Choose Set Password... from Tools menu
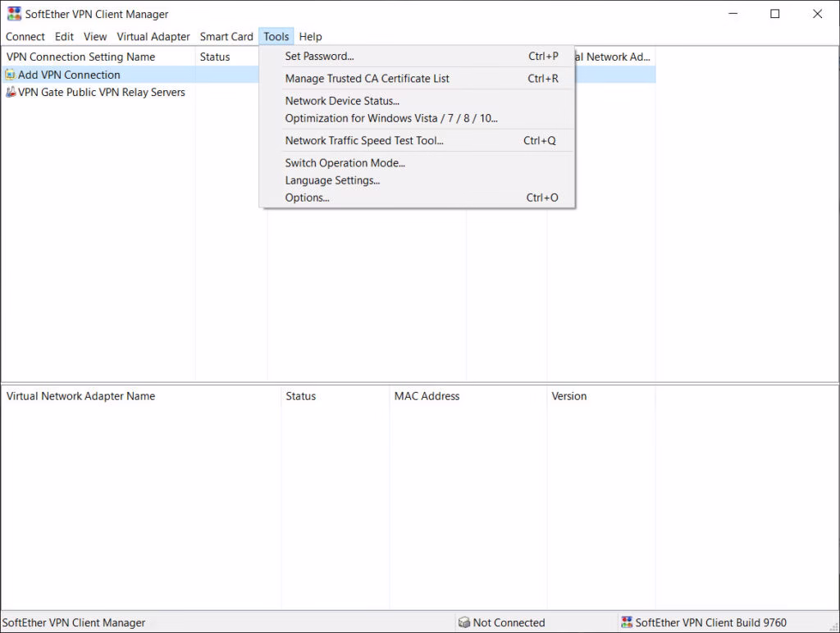 (x=417, y=57)
